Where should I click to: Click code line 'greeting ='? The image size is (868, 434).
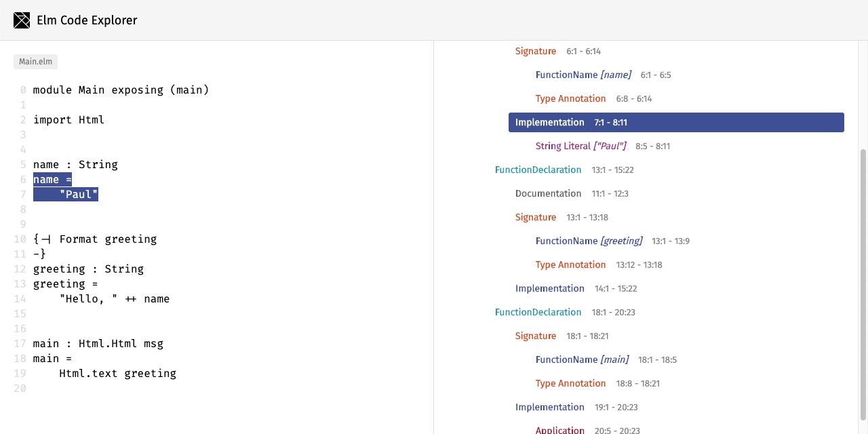pos(66,283)
